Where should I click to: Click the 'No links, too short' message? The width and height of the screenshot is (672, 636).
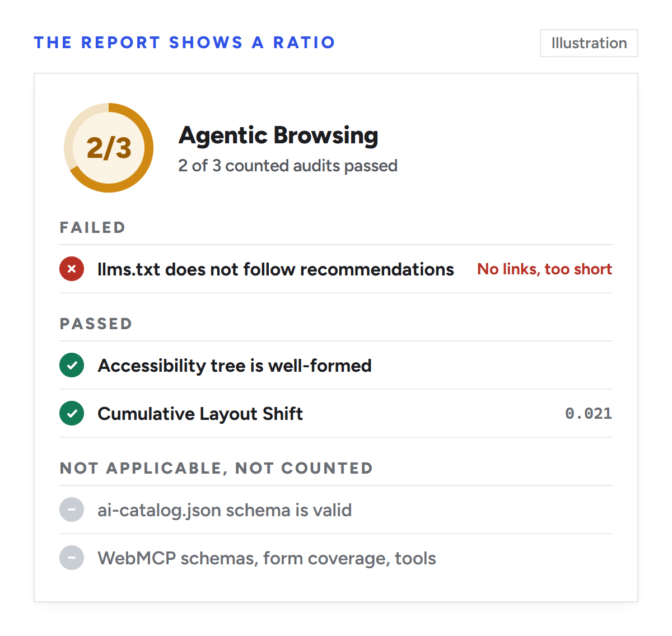pos(544,269)
